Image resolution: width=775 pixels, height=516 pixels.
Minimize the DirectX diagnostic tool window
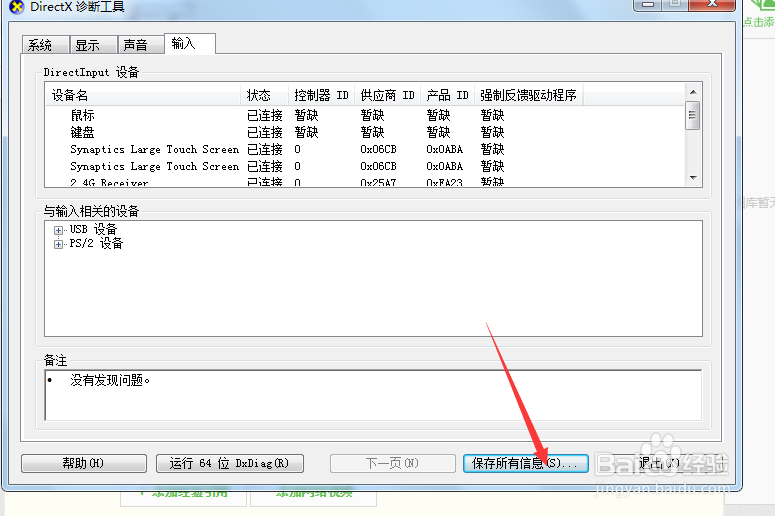click(x=648, y=4)
